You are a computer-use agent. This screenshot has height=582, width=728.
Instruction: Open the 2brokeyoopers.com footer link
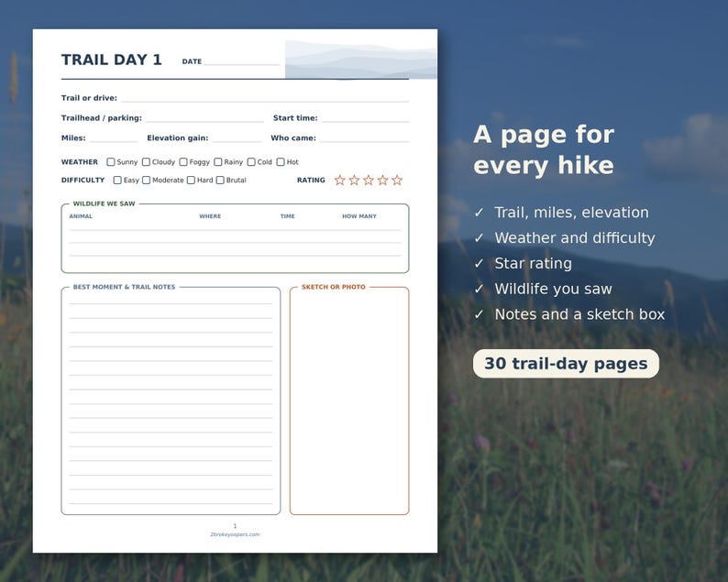click(235, 534)
